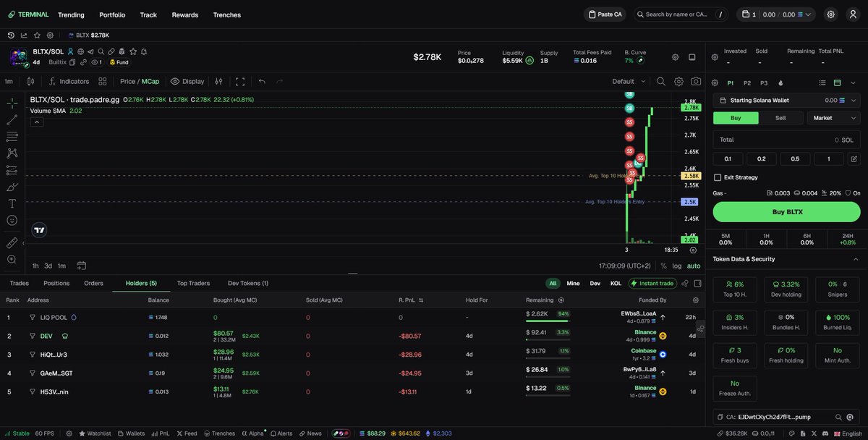Open the Fund badge link
The height and width of the screenshot is (440, 868).
[x=119, y=62]
